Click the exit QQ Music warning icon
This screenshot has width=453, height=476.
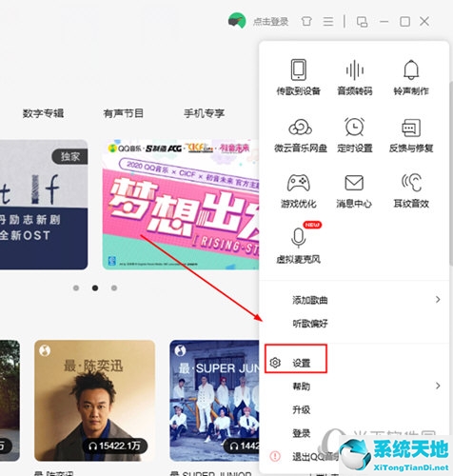coord(275,456)
